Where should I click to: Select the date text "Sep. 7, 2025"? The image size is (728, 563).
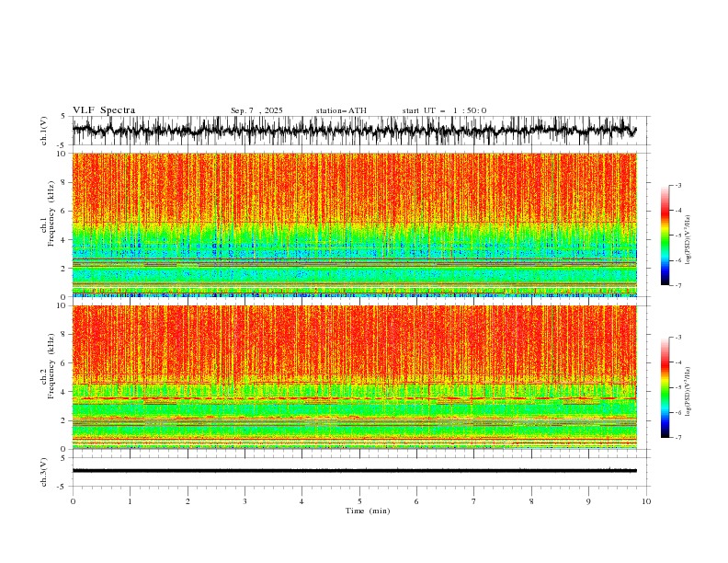coord(256,110)
